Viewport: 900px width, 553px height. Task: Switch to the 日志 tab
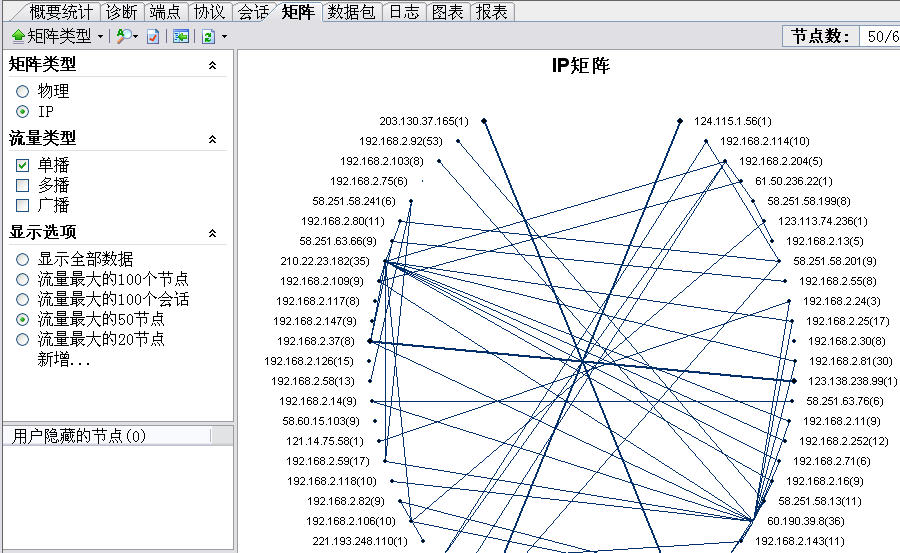coord(404,12)
